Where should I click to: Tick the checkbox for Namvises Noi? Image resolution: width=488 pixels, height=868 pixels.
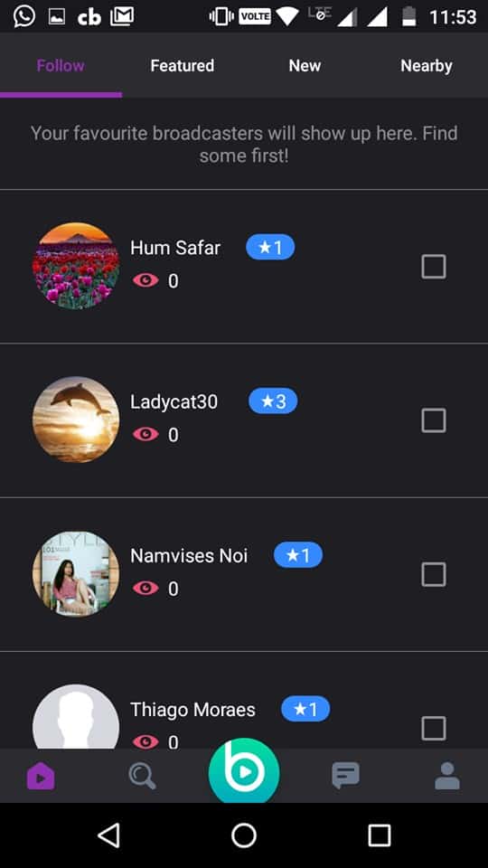434,575
